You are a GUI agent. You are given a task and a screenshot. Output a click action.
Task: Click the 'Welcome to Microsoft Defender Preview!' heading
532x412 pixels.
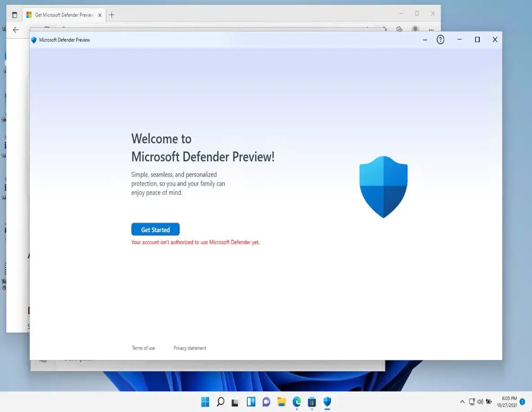(203, 148)
